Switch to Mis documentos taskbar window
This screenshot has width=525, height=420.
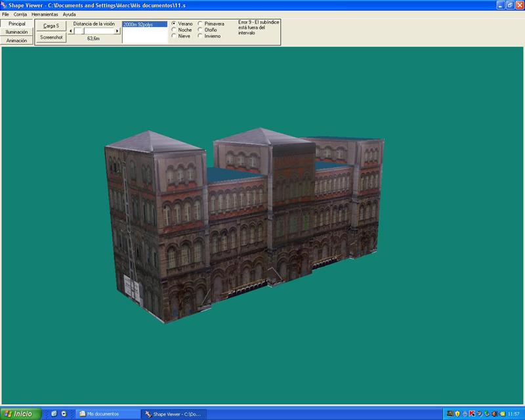click(x=108, y=414)
